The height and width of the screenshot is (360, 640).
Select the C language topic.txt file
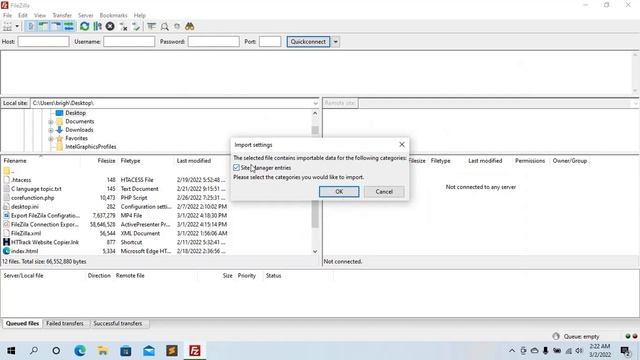(x=115, y=189)
